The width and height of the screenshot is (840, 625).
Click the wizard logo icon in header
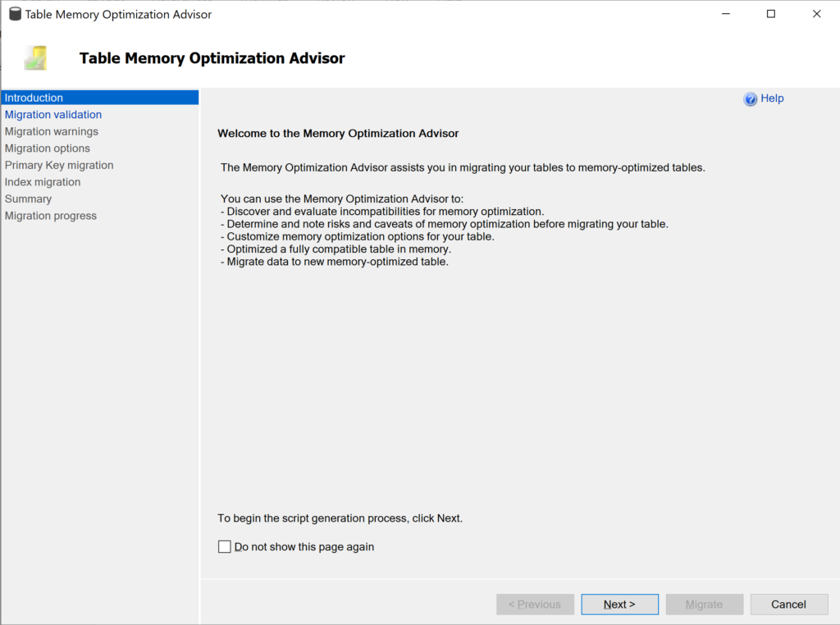pyautogui.click(x=35, y=58)
